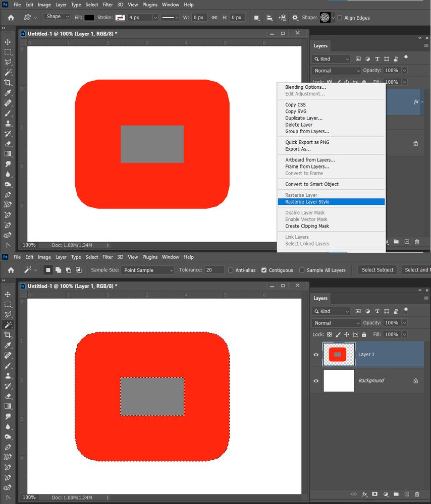431x504 pixels.
Task: Open the Shape tool mode dropdown
Action: coord(57,16)
